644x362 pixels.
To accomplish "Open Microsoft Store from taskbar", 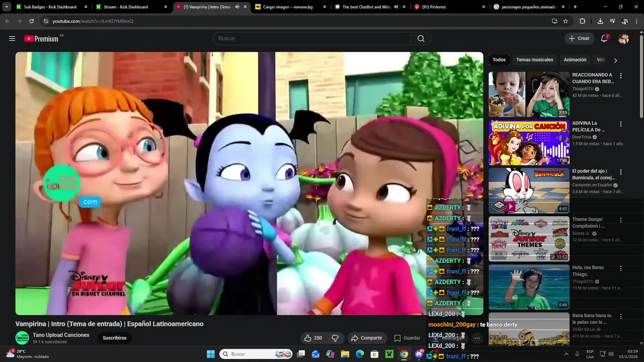I will click(374, 354).
